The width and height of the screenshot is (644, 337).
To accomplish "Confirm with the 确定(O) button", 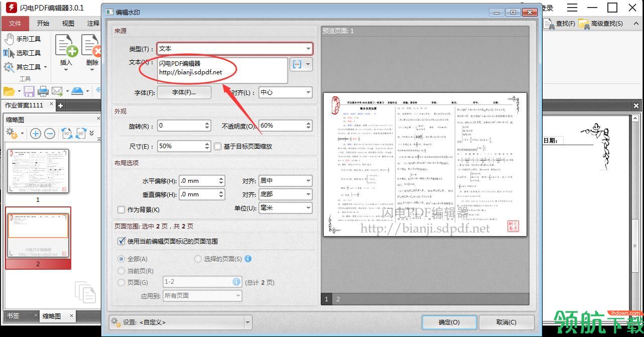I will pos(449,322).
